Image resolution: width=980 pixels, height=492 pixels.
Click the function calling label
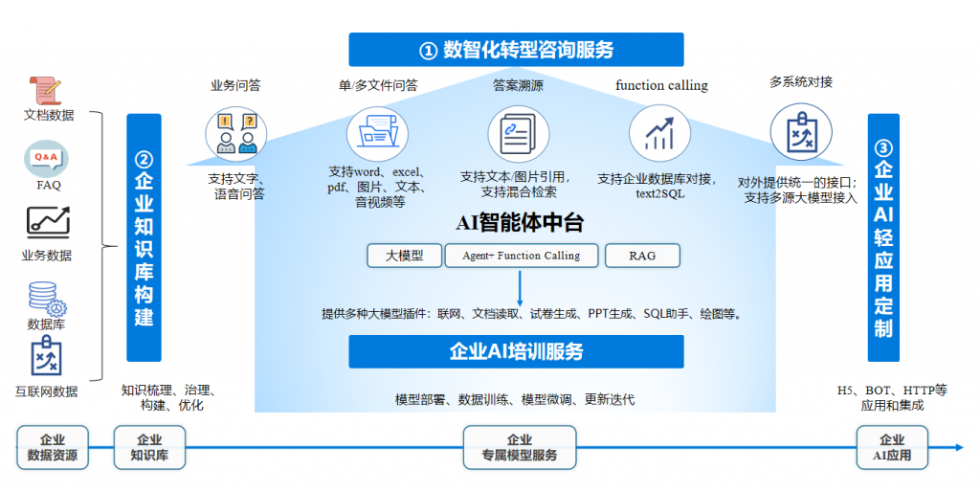tap(662, 85)
